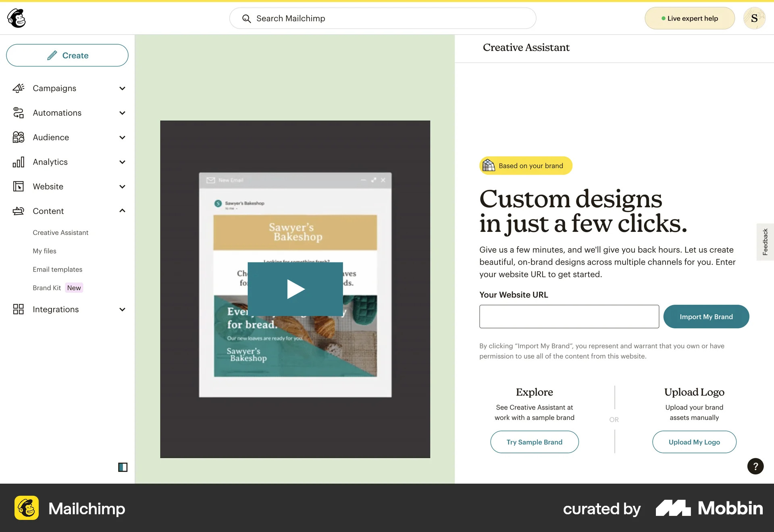774x532 pixels.
Task: Open the Feedback side tab
Action: coord(765,242)
